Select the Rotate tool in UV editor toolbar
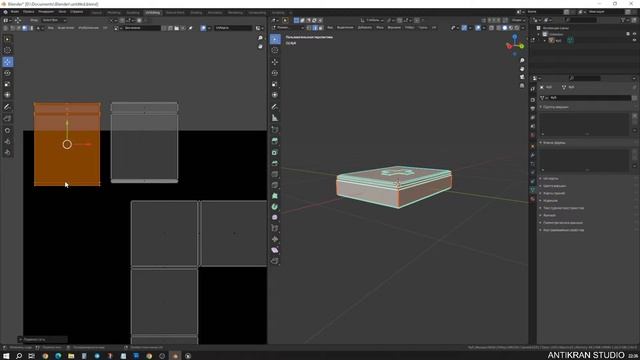 pos(7,73)
